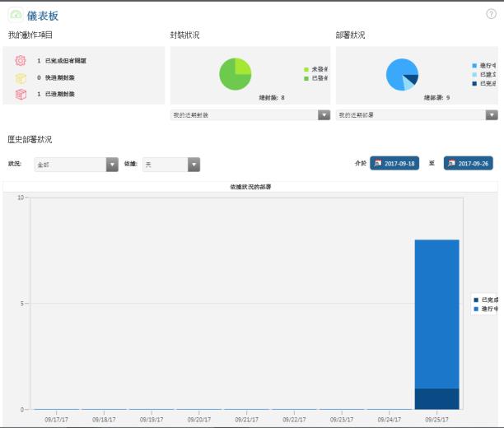504x428 pixels.
Task: Click the pale blue legend entry in 部署狀況
Action: [x=484, y=75]
